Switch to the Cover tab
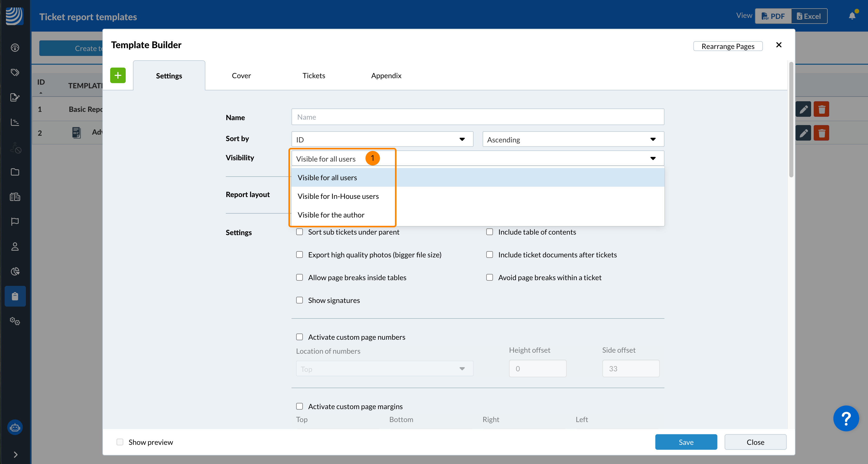The height and width of the screenshot is (464, 868). coord(241,76)
